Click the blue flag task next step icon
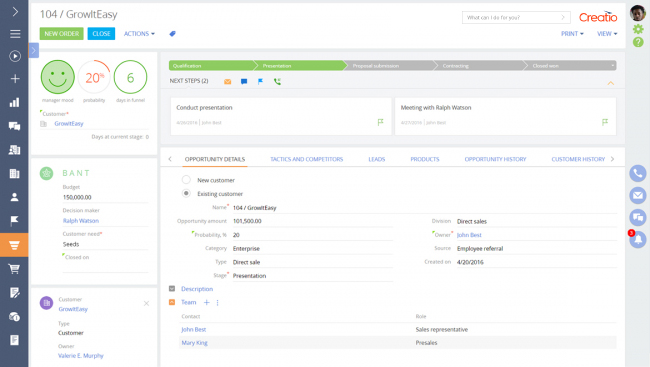 [260, 82]
